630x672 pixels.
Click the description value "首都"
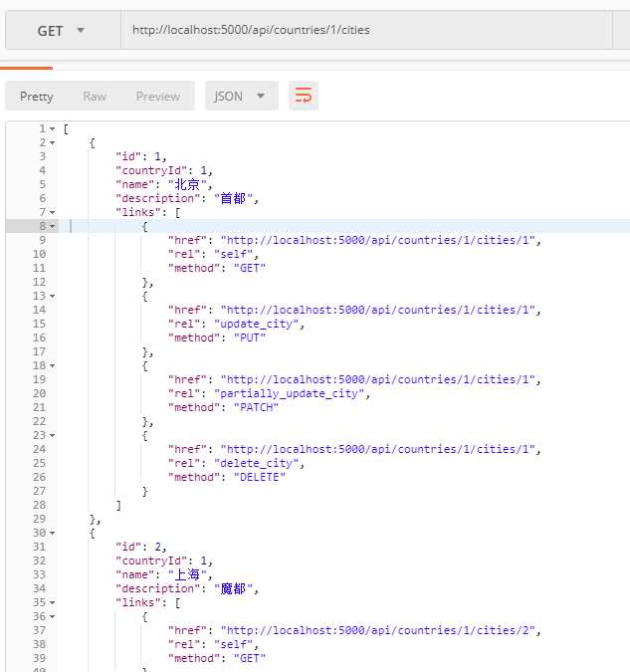tap(233, 198)
